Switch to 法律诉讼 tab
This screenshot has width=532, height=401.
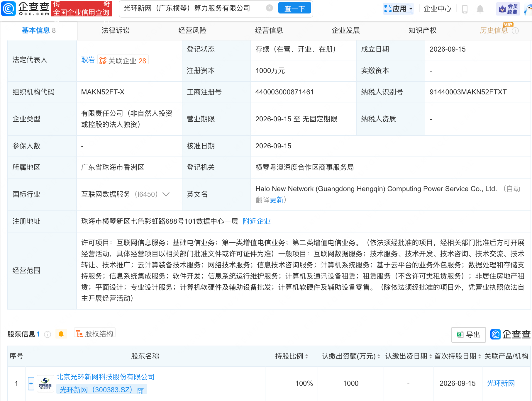(x=116, y=30)
